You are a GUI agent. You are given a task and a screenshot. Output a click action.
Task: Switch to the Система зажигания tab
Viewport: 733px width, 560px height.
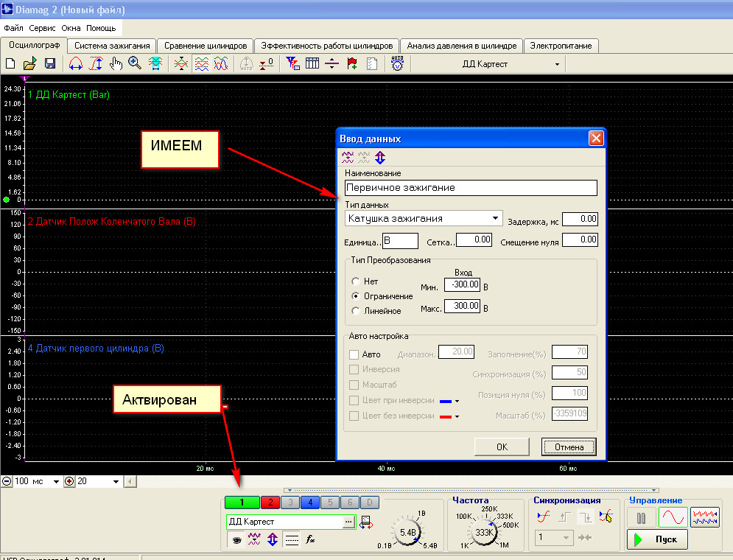(x=112, y=46)
